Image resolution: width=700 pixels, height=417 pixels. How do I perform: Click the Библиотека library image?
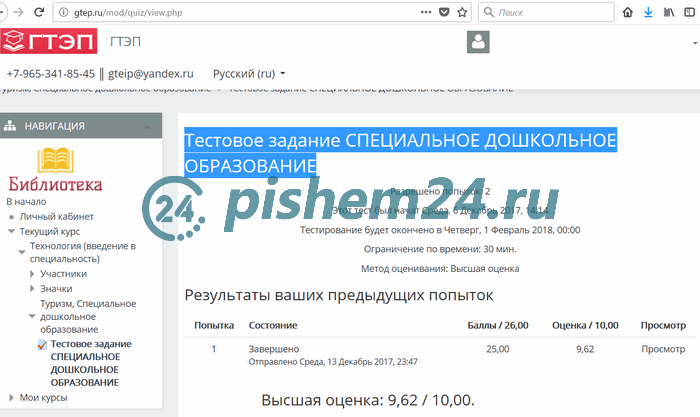(55, 169)
